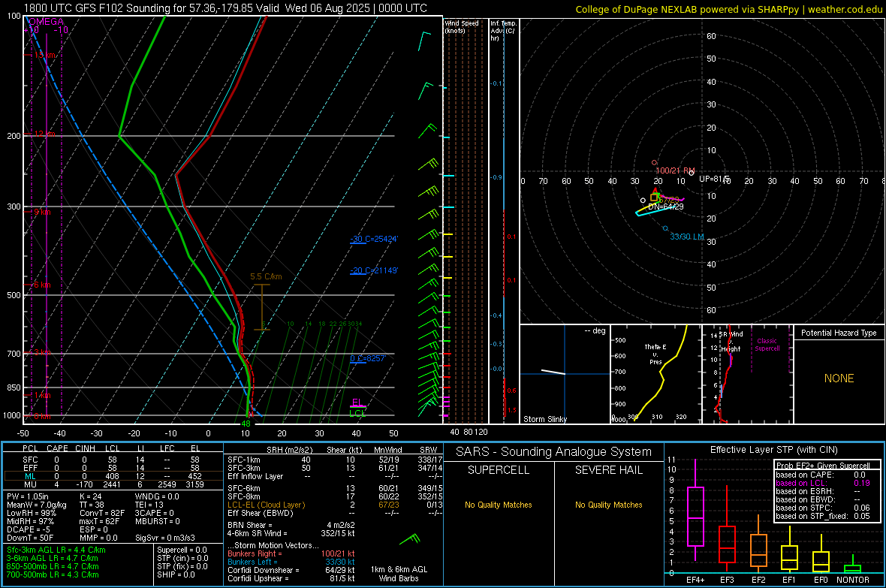
Task: Click the magenta EL marker label
Action: [357, 402]
